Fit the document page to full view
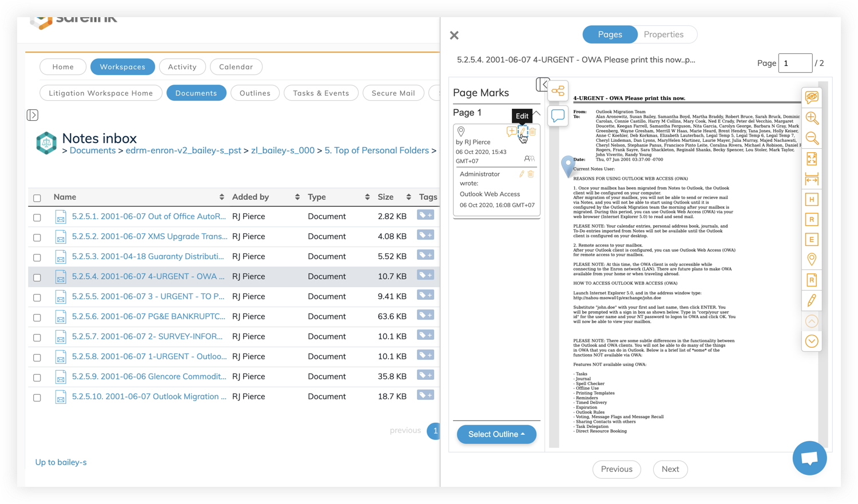 point(812,158)
